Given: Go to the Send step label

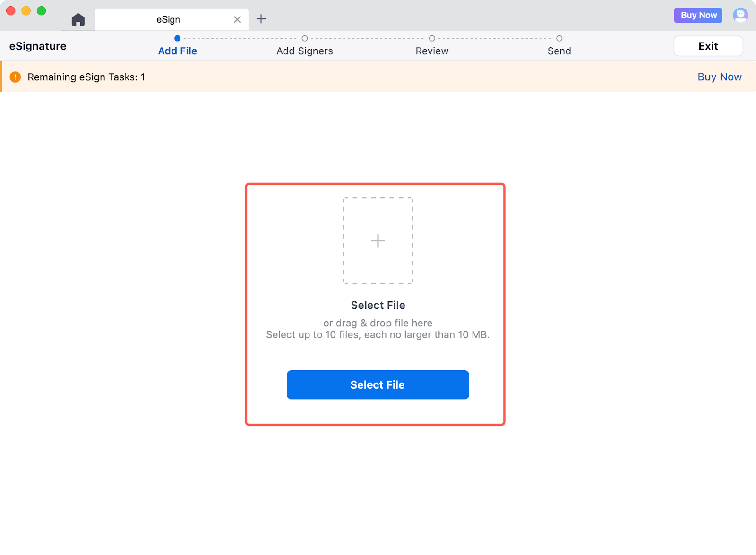Looking at the screenshot, I should pos(559,51).
